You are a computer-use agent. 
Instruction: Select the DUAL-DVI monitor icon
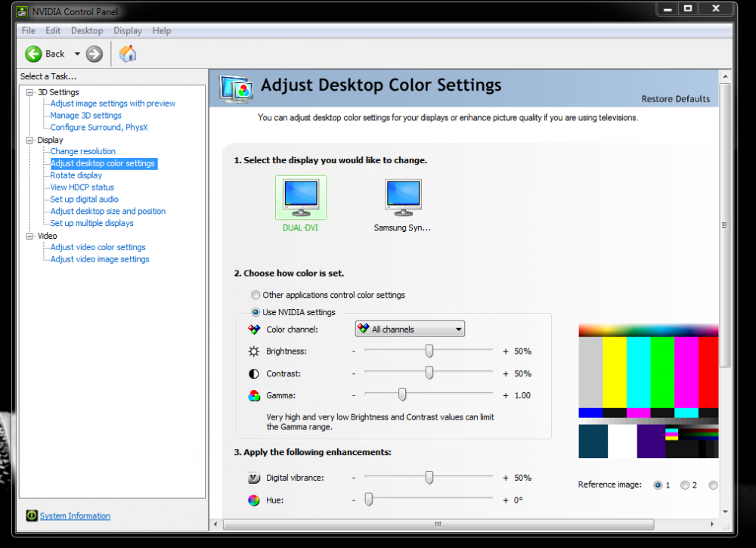pos(300,198)
